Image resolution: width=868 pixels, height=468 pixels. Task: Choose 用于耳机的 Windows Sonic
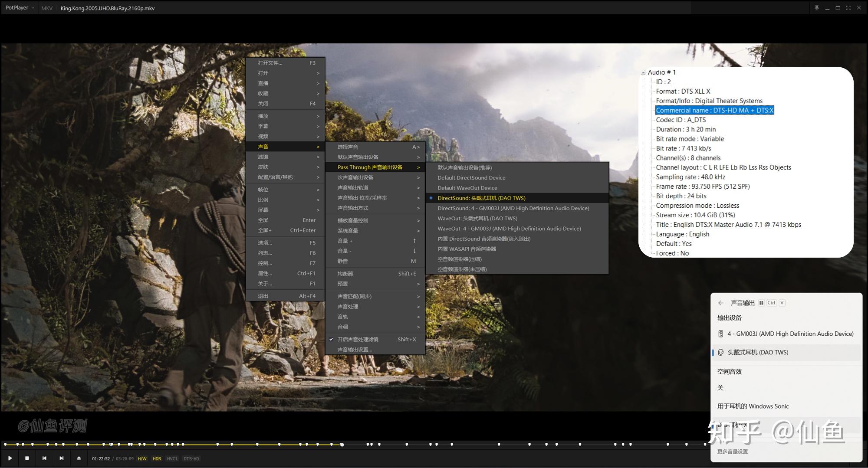(786, 406)
